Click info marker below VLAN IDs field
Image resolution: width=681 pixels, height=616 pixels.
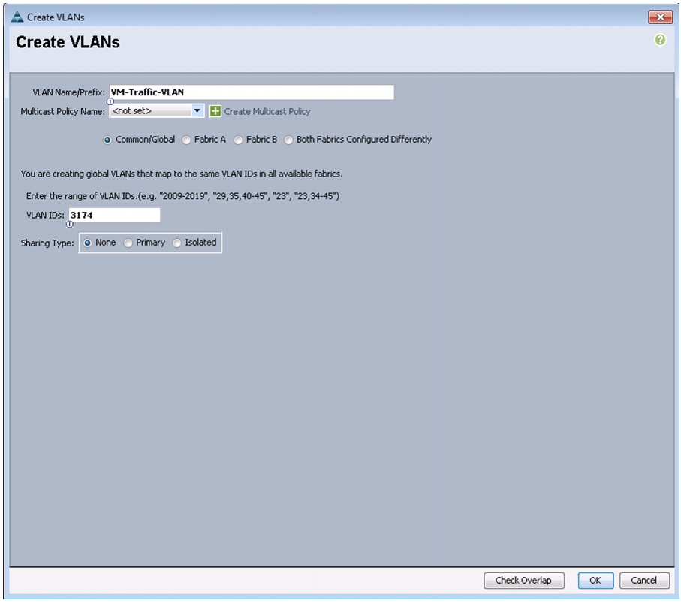click(70, 224)
